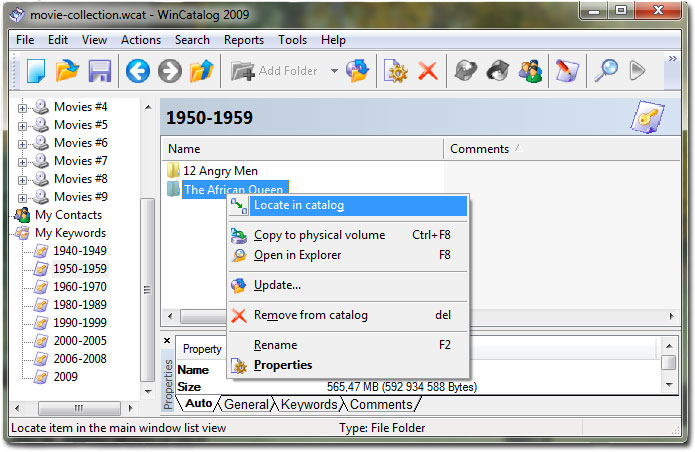Viewport: 695px width, 452px height.
Task: Click the Open catalog folder icon
Action: coord(67,71)
